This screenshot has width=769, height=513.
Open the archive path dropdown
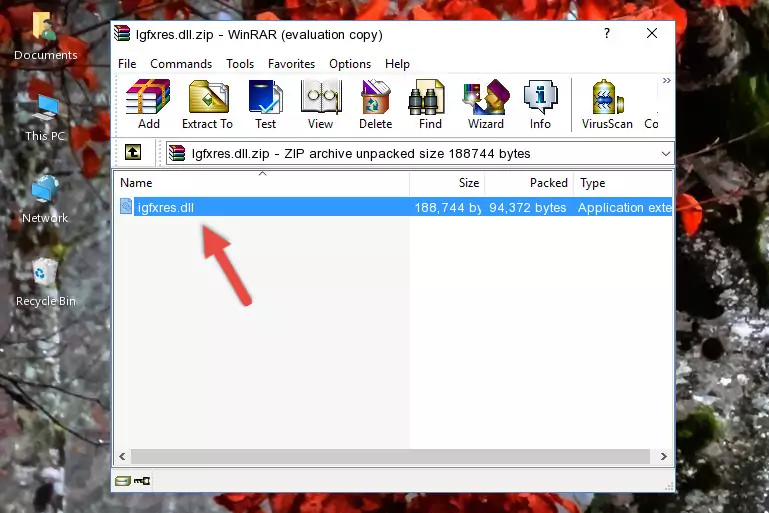point(666,154)
